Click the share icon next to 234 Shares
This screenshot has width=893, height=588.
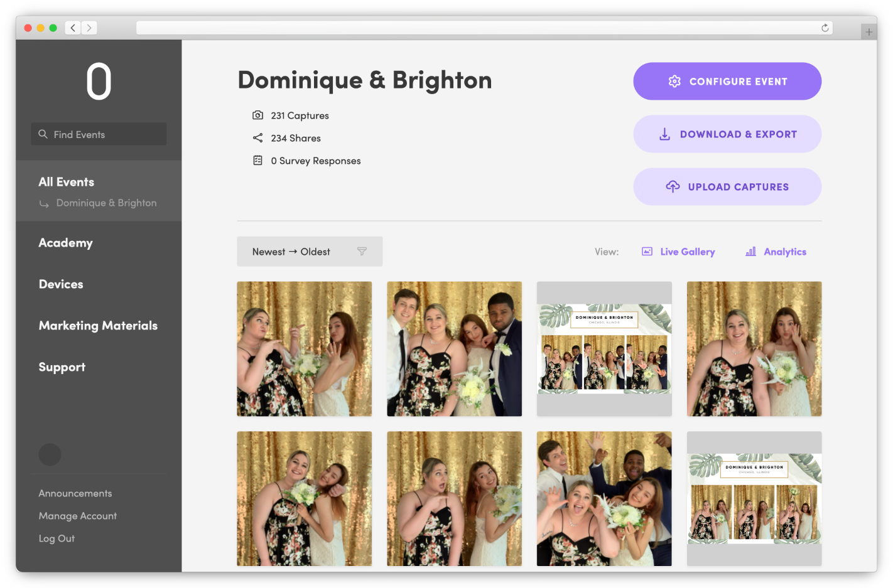(257, 137)
